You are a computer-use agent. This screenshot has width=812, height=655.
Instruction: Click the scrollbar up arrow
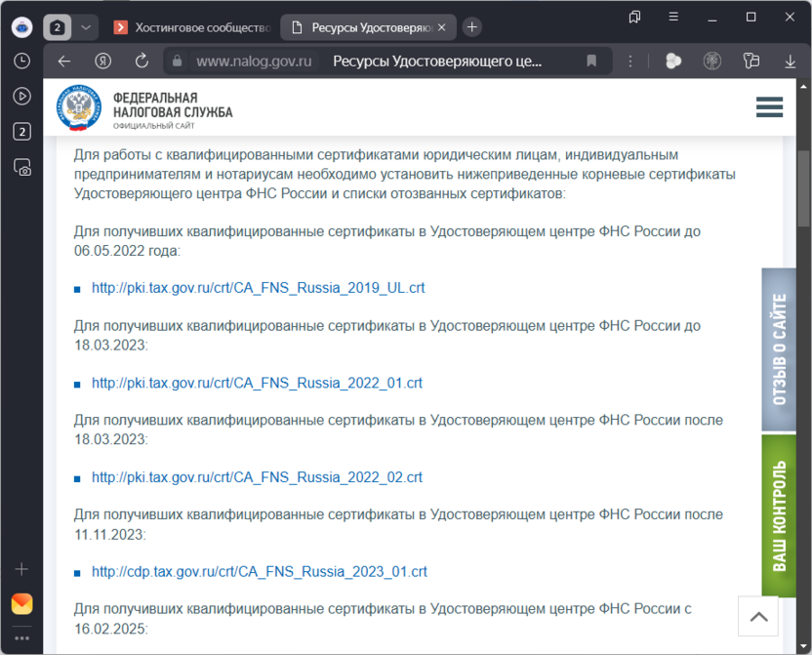coord(804,86)
